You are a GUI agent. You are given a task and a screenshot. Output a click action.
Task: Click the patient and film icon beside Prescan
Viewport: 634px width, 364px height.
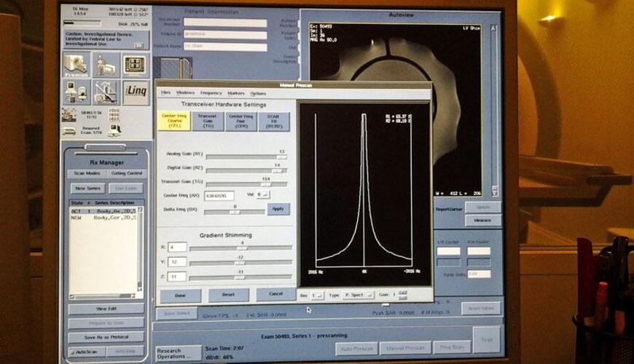point(106,65)
